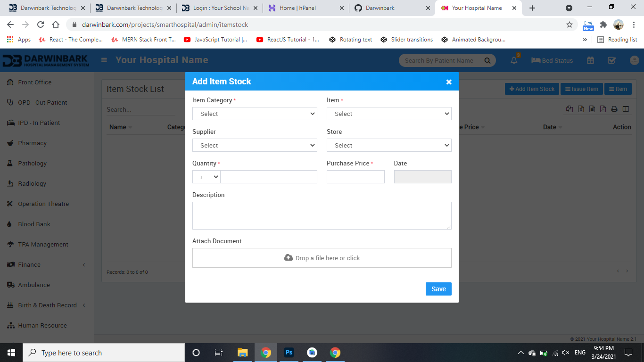
Task: Open Pharmacy in the sidebar
Action: 32,143
